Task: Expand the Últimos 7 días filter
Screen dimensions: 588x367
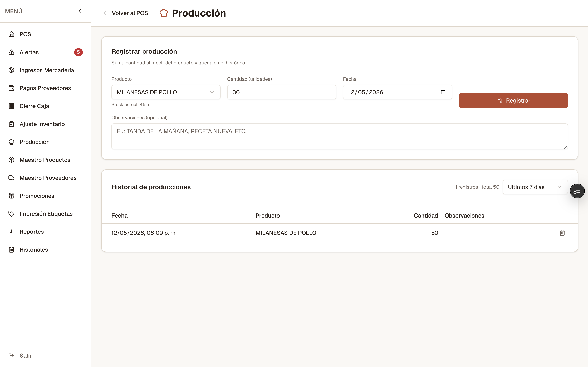Action: point(535,187)
